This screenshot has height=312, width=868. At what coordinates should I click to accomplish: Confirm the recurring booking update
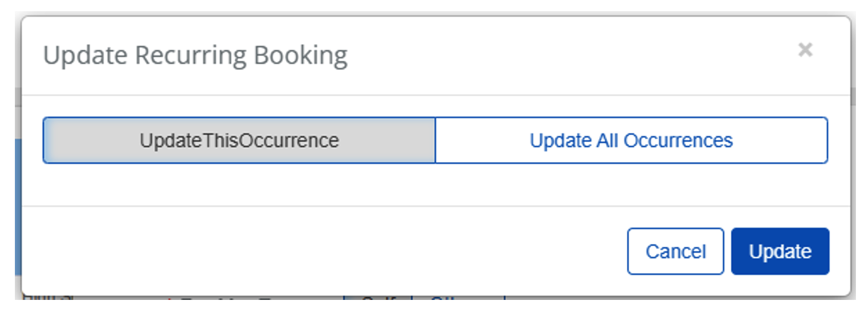780,251
